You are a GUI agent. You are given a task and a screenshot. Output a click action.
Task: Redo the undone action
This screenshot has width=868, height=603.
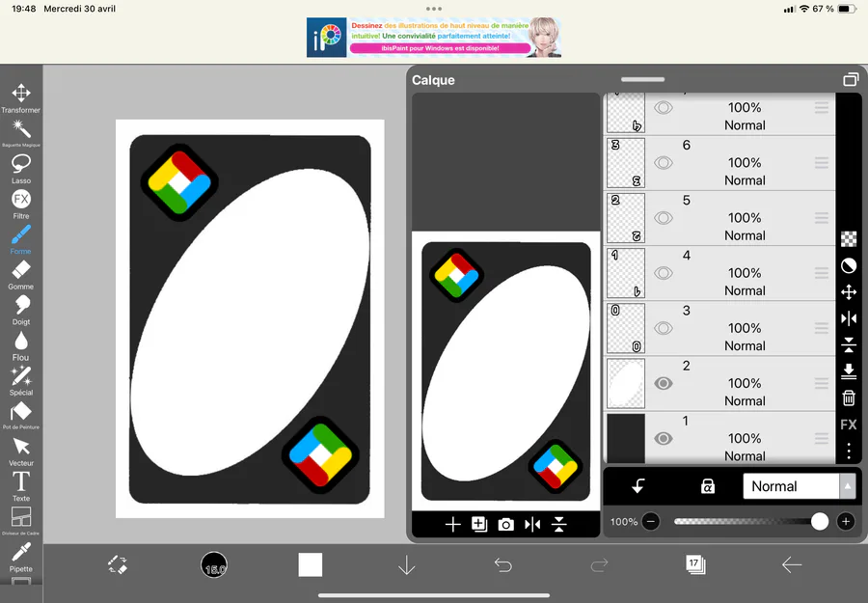pyautogui.click(x=600, y=564)
